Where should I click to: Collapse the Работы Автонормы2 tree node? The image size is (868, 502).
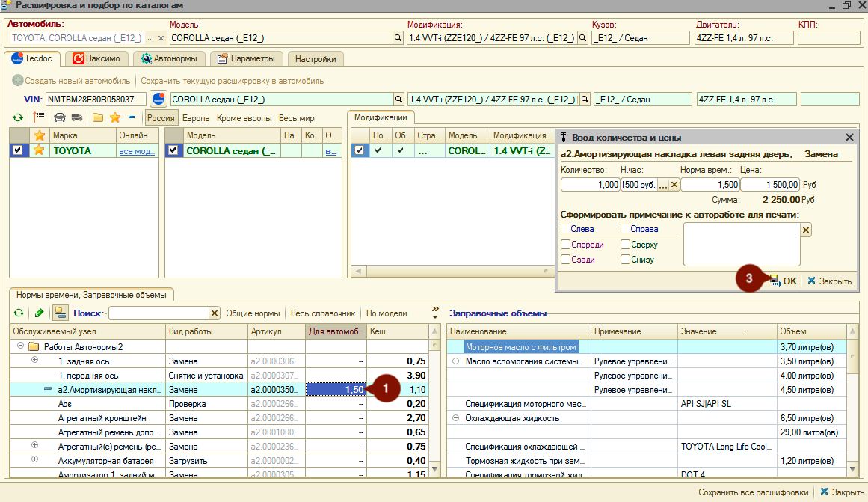point(20,346)
